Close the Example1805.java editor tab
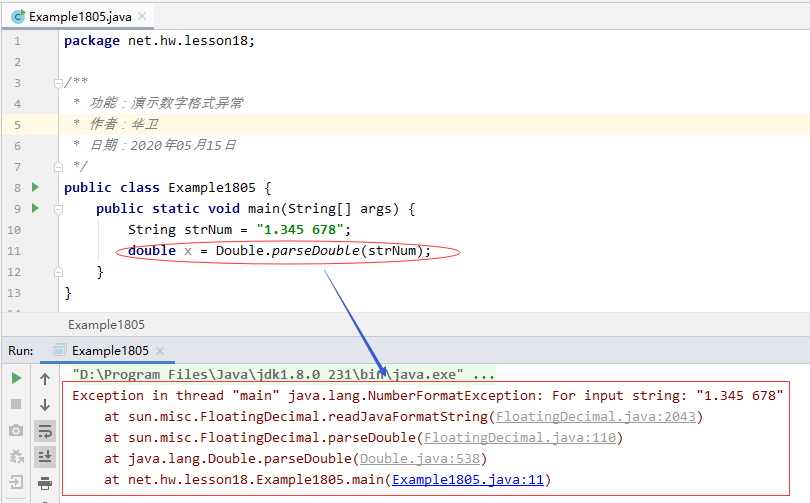The height and width of the screenshot is (503, 810). click(x=142, y=17)
